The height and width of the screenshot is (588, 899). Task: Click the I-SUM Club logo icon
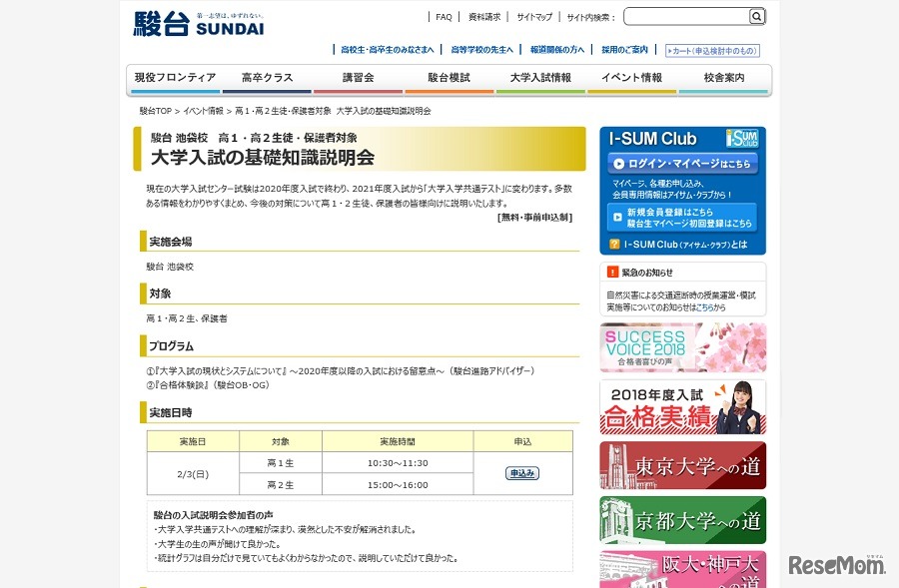click(x=742, y=138)
